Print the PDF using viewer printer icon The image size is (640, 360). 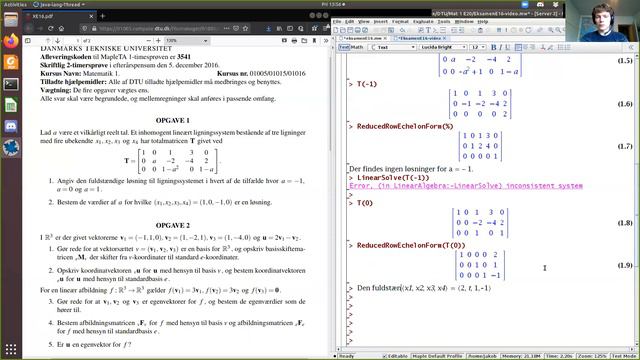tap(294, 41)
